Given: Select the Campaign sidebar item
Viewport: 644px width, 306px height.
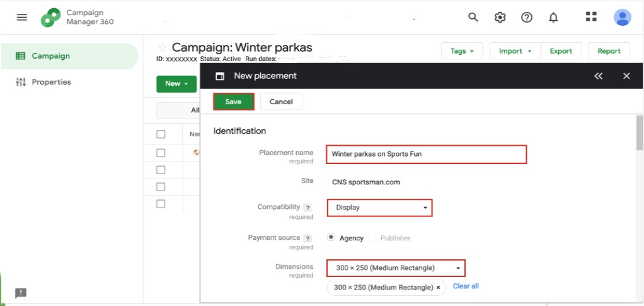Looking at the screenshot, I should click(x=70, y=56).
